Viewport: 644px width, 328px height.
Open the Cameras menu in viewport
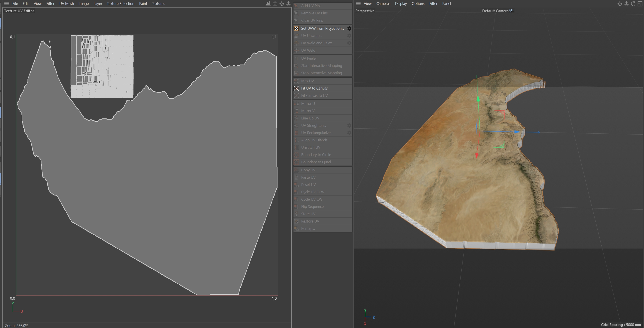[x=383, y=4]
